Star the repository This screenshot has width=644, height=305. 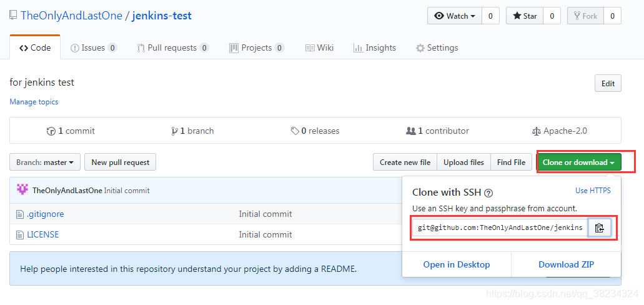(x=525, y=16)
